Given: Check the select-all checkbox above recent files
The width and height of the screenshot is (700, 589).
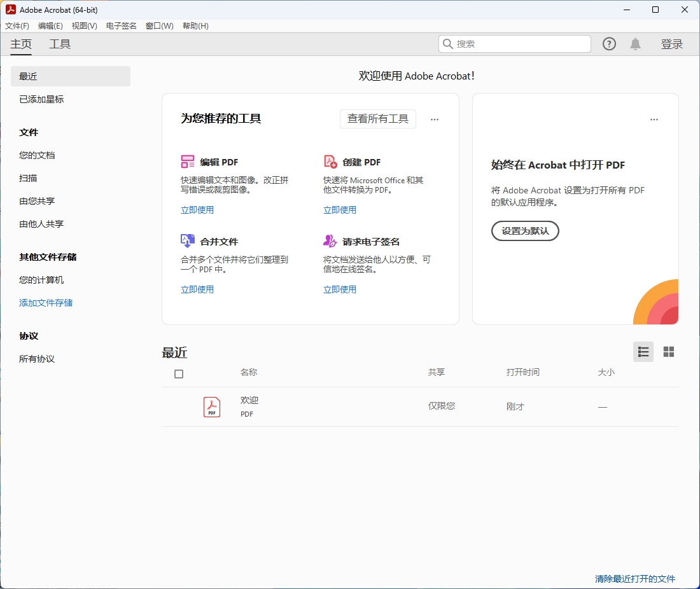Looking at the screenshot, I should [x=179, y=374].
